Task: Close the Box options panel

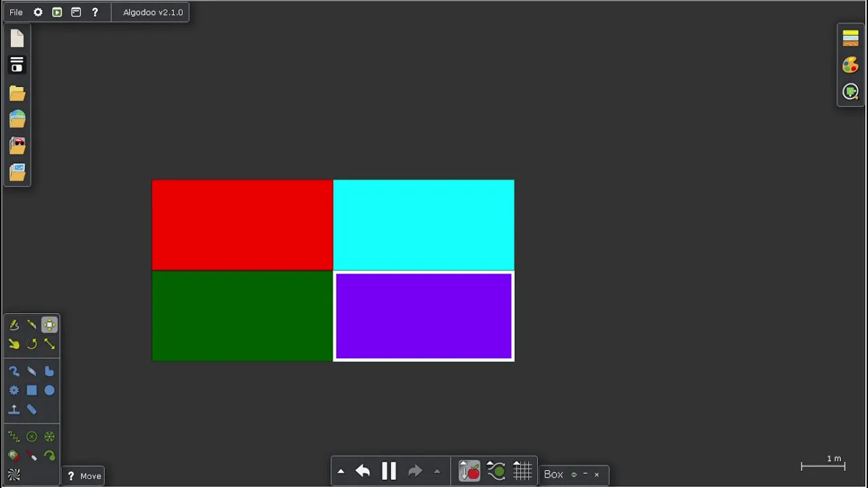Action: (597, 474)
